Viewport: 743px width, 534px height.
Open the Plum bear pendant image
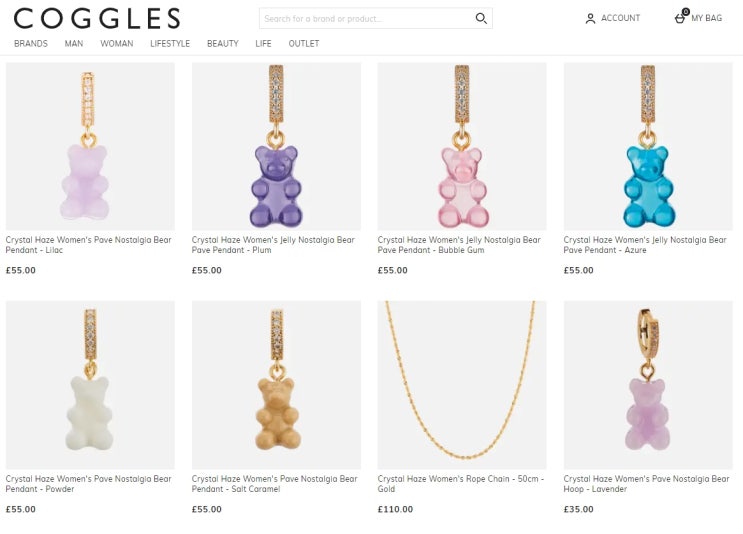tap(276, 146)
